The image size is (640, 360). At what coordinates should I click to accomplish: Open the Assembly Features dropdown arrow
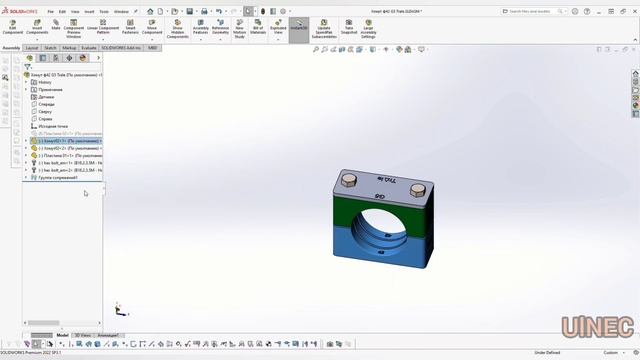tap(201, 40)
